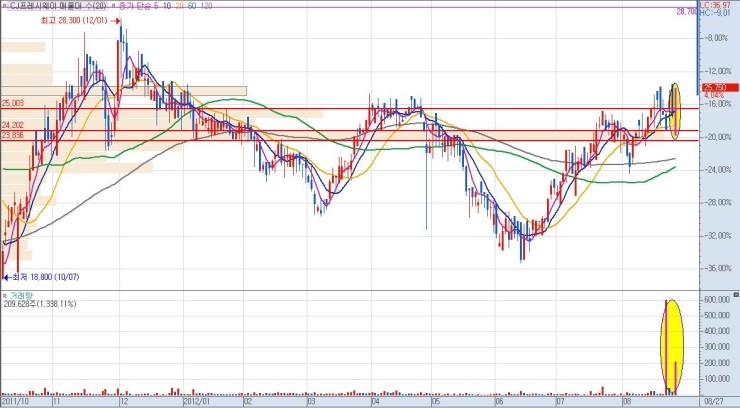Click the yellow highlighted ellipse on volume spike

(x=673, y=345)
